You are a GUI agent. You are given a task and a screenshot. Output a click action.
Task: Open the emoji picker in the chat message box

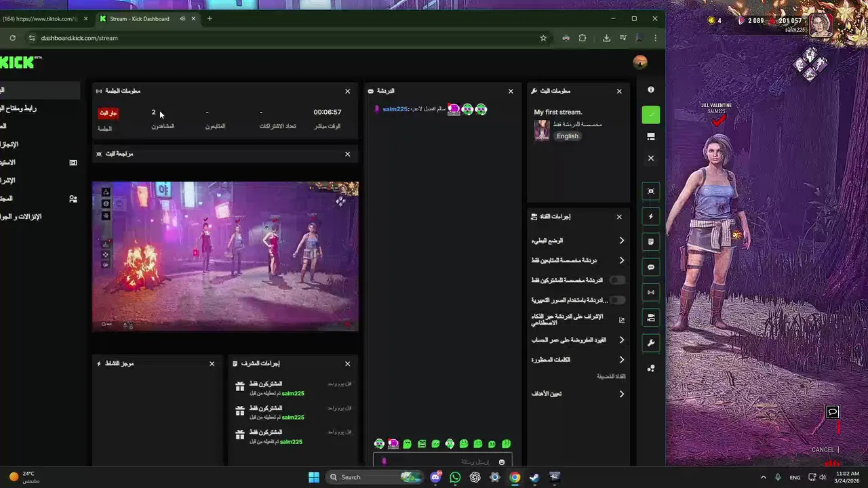click(502, 462)
